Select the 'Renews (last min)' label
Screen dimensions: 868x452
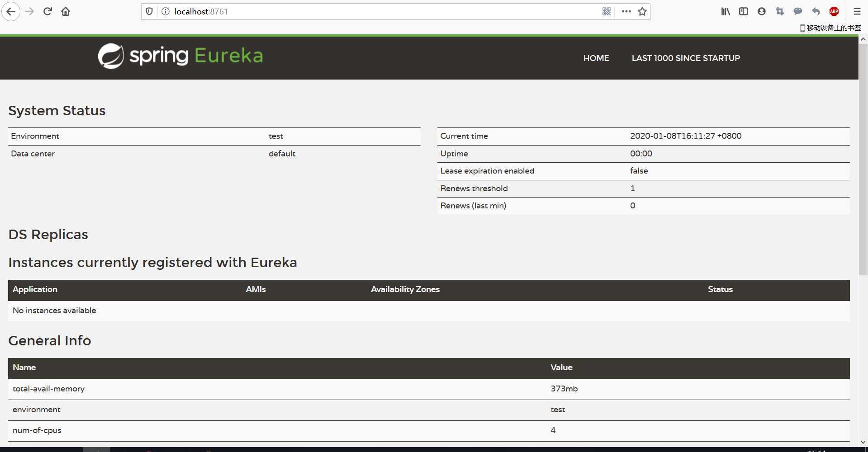473,206
